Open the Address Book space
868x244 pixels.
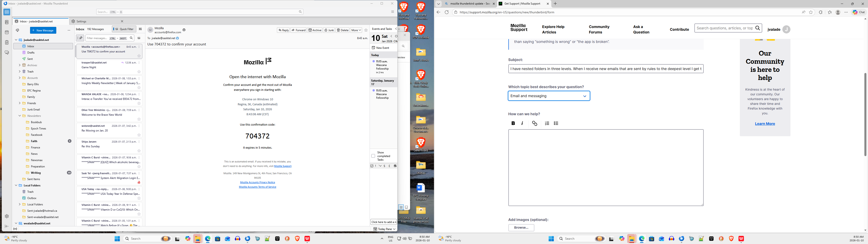point(7,22)
